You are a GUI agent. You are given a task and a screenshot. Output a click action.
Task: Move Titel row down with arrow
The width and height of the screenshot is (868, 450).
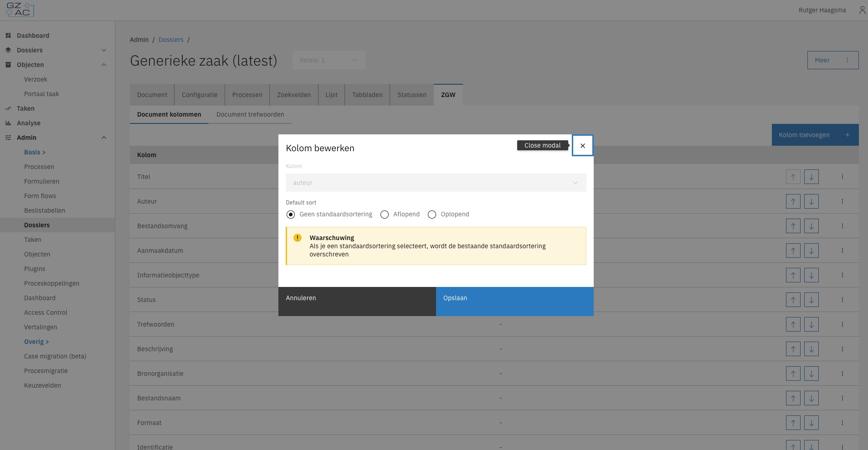811,177
